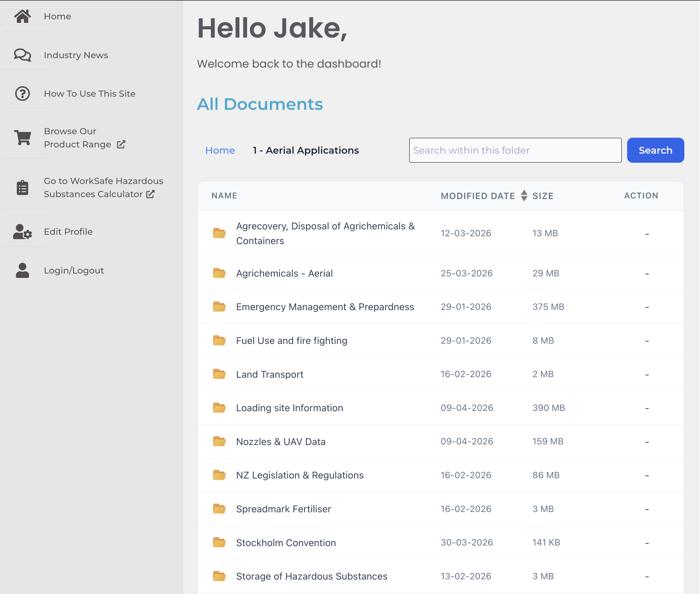
Task: Open Browse Our Product Range link
Action: [77, 138]
